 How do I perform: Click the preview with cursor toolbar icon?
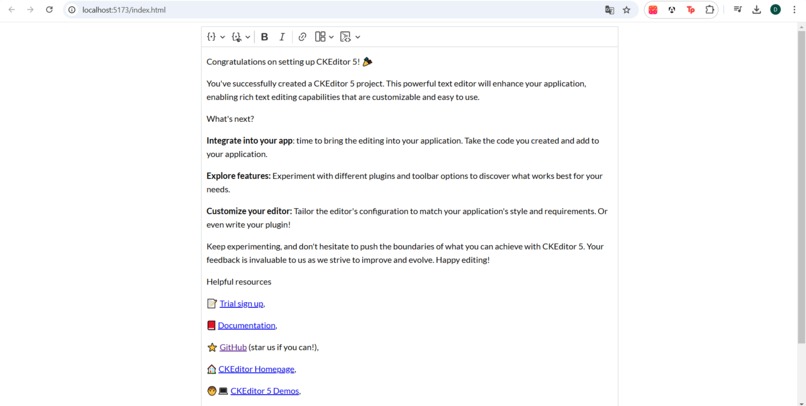click(x=345, y=37)
